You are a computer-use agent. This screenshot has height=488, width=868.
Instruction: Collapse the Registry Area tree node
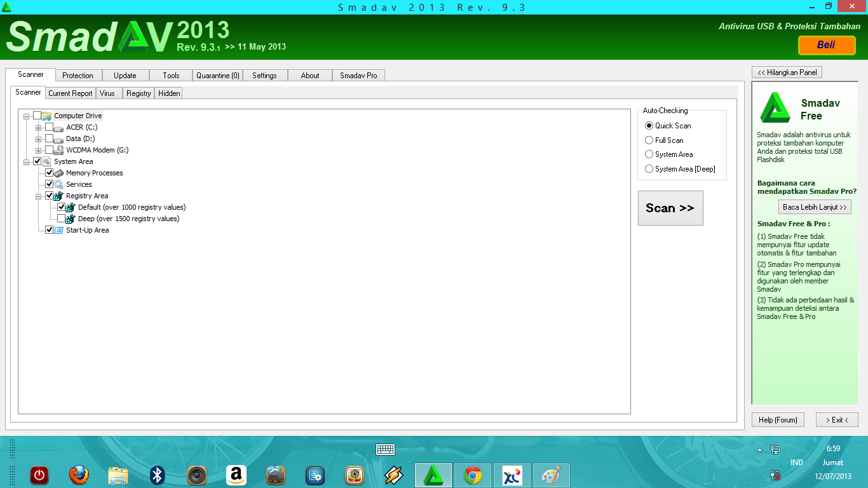pyautogui.click(x=38, y=196)
